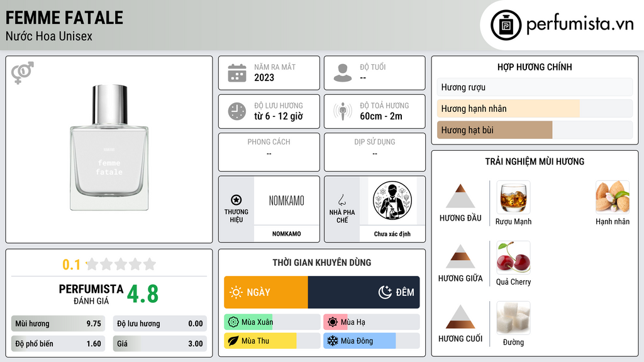Click the Mùa Hạ season bar
The height and width of the screenshot is (362, 644).
(x=372, y=322)
